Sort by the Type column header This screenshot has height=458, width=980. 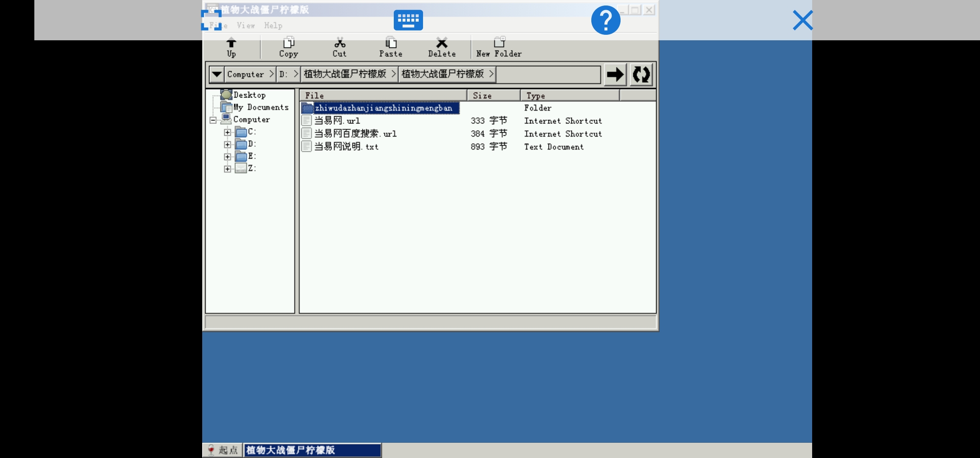(x=570, y=95)
